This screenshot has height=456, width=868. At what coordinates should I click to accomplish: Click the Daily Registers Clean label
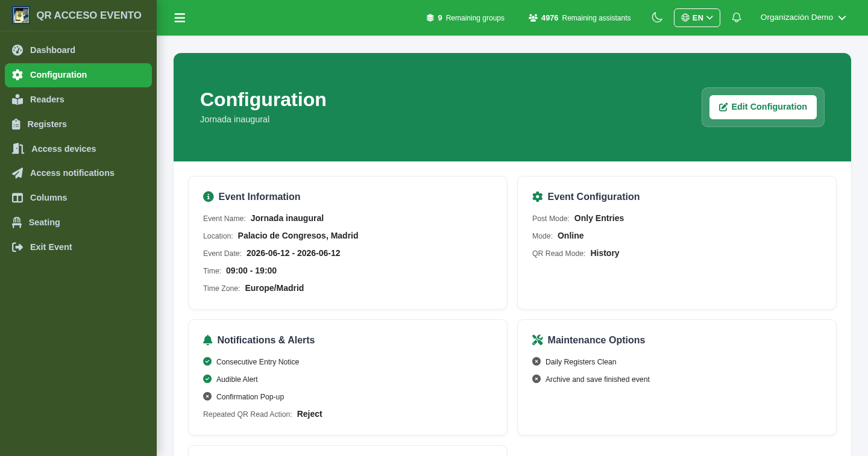(x=580, y=362)
